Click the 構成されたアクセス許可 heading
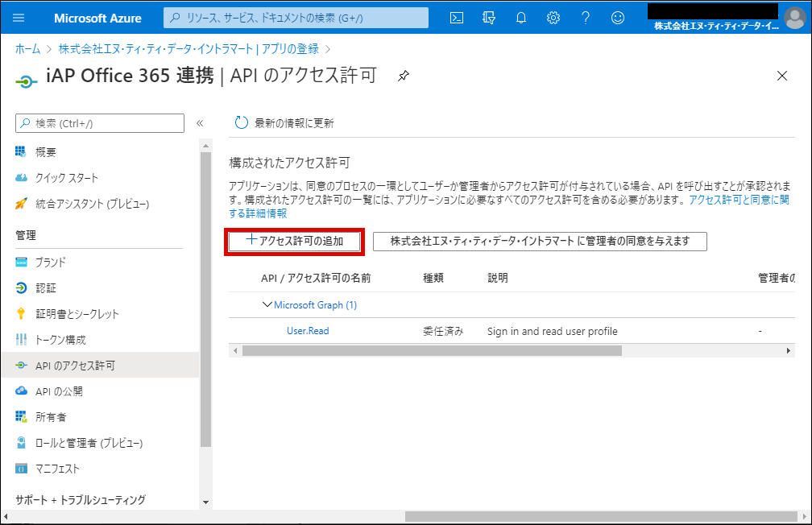Viewport: 812px width, 525px height. [289, 163]
